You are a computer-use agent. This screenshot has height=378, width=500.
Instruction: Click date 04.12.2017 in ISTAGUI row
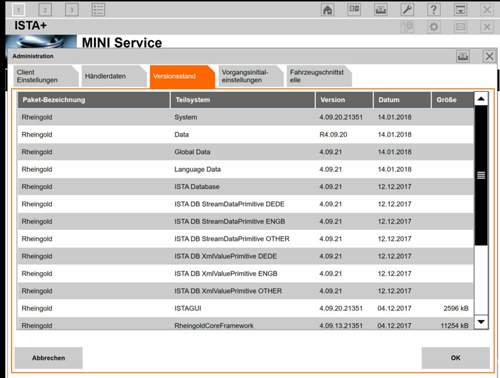point(394,308)
